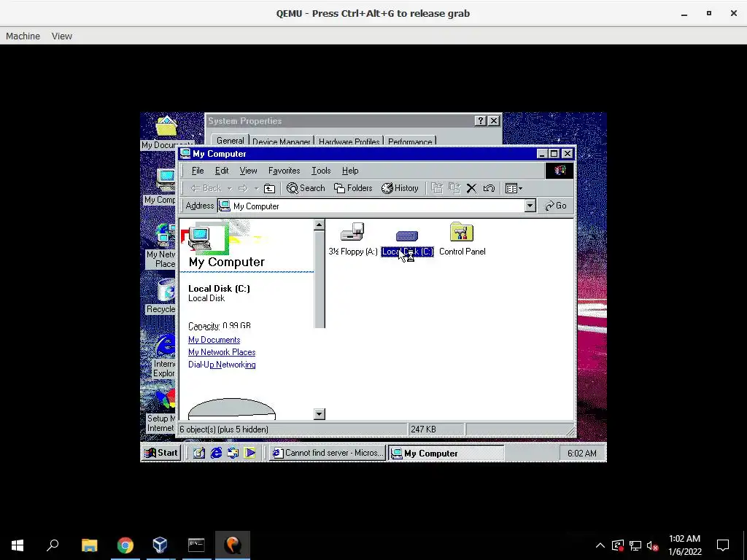Screen dimensions: 747x560
Task: Click the left pane scrollbar thumb
Action: pyautogui.click(x=320, y=279)
